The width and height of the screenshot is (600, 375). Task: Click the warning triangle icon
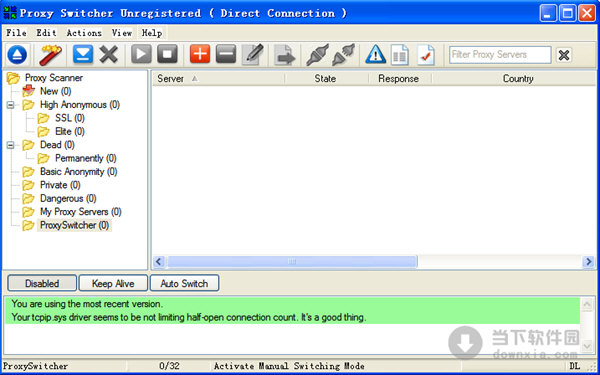[375, 55]
